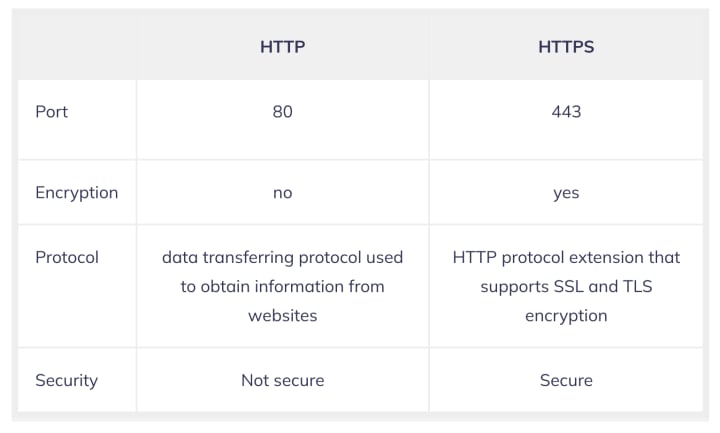
Task: Select the Encryption row label
Action: pos(76,192)
